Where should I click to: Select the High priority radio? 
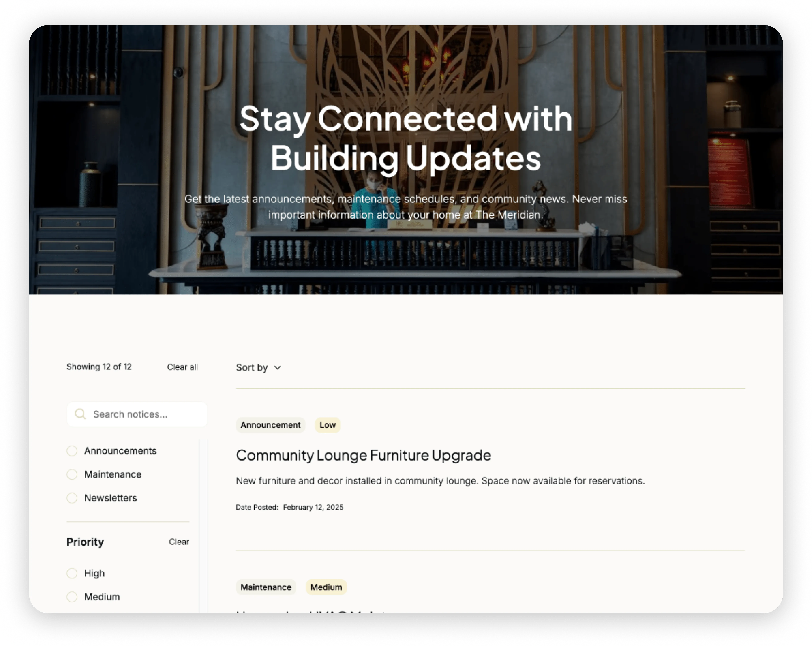(72, 573)
